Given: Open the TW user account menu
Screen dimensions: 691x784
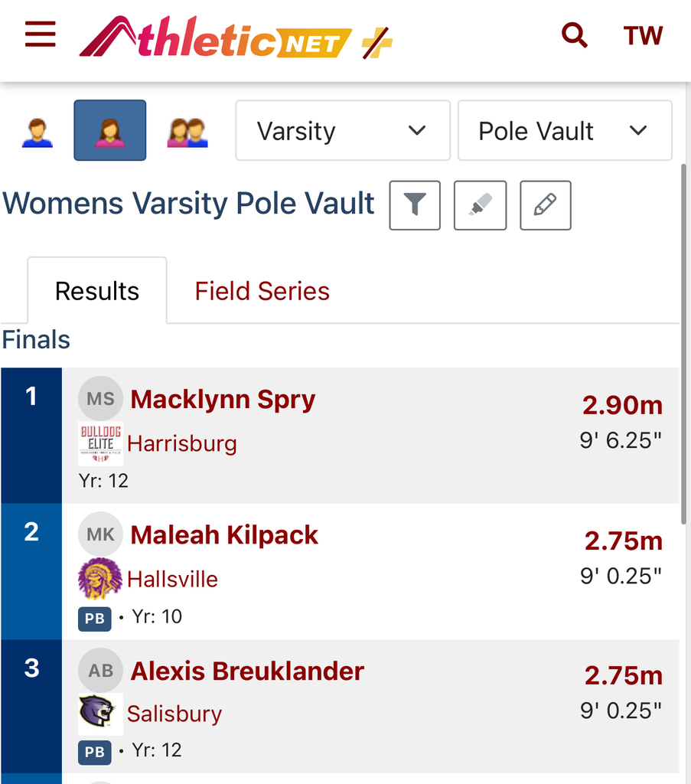Looking at the screenshot, I should [x=643, y=35].
